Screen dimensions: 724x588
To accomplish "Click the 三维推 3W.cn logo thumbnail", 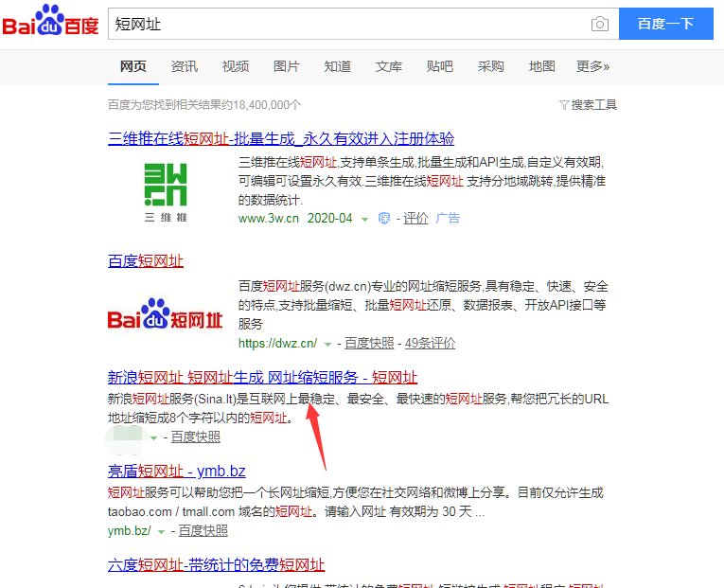I will point(166,192).
